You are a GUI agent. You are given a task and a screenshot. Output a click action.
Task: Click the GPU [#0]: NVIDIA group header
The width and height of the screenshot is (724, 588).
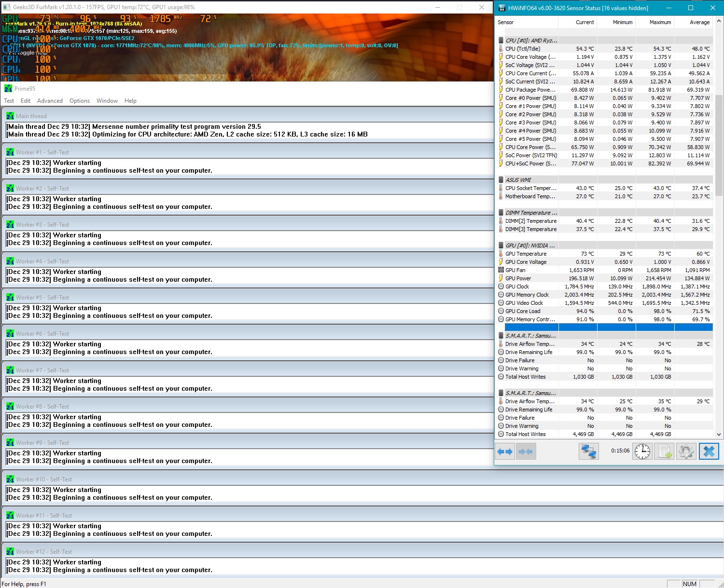(605, 246)
